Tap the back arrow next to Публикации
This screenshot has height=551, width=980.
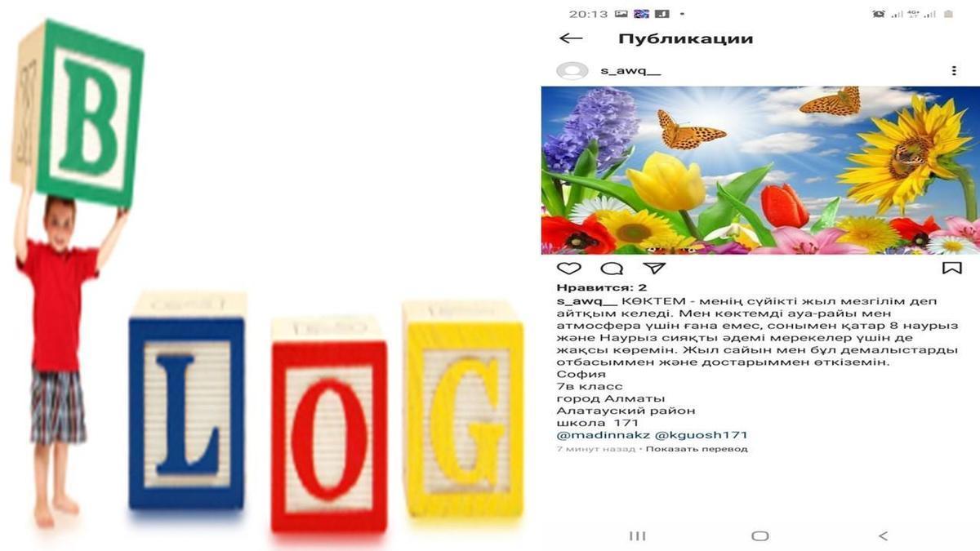[571, 38]
